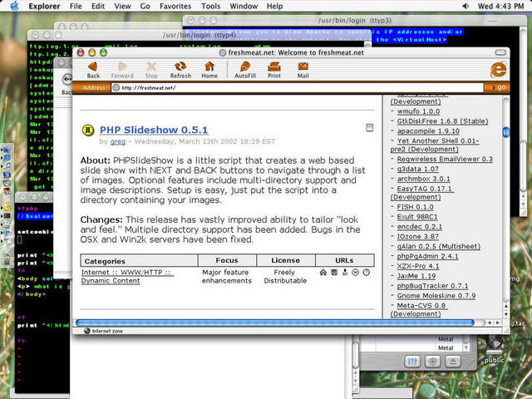The height and width of the screenshot is (399, 532).
Task: Open the Explorer application menu
Action: (44, 6)
